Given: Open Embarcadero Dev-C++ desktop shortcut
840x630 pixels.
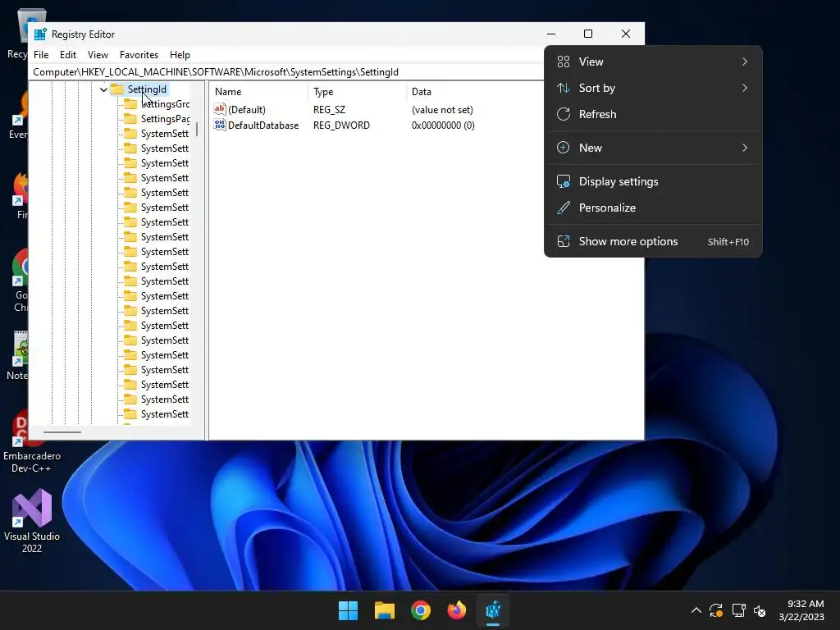Looking at the screenshot, I should pos(32,441).
